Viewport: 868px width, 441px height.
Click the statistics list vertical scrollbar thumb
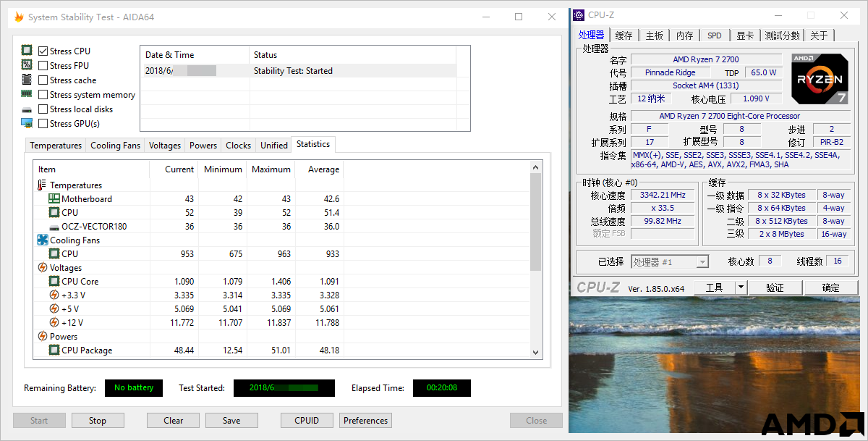(x=536, y=222)
